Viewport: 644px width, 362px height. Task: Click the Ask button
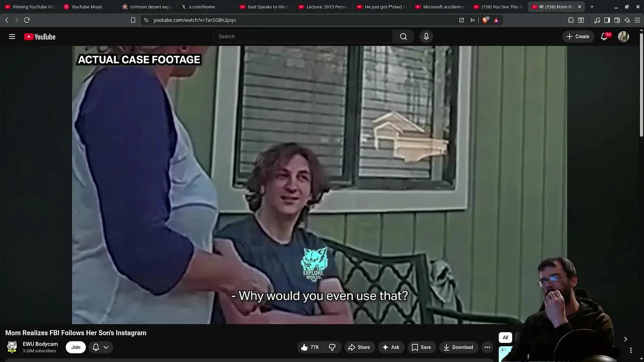[391, 347]
